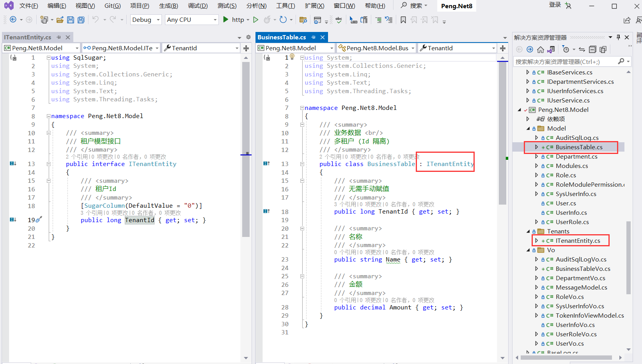Screen dimensions: 642x364
Task: Click Solution Explorer horizontal scrollbar thumb
Action: pos(566,357)
